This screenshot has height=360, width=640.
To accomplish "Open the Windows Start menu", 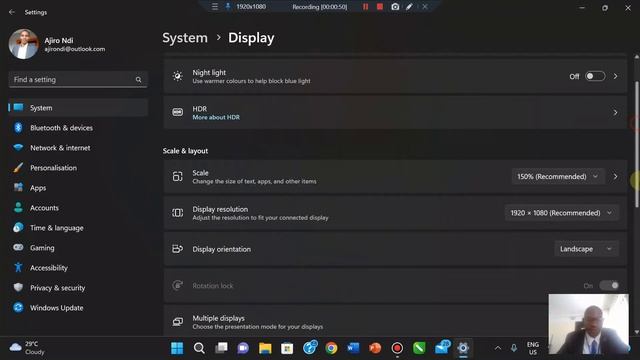I will (x=177, y=348).
